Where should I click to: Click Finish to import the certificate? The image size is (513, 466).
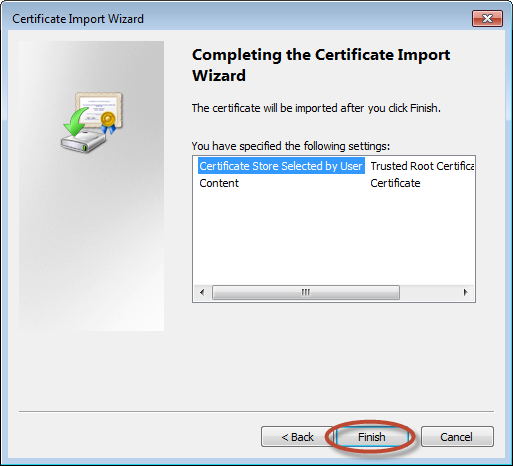(x=372, y=437)
